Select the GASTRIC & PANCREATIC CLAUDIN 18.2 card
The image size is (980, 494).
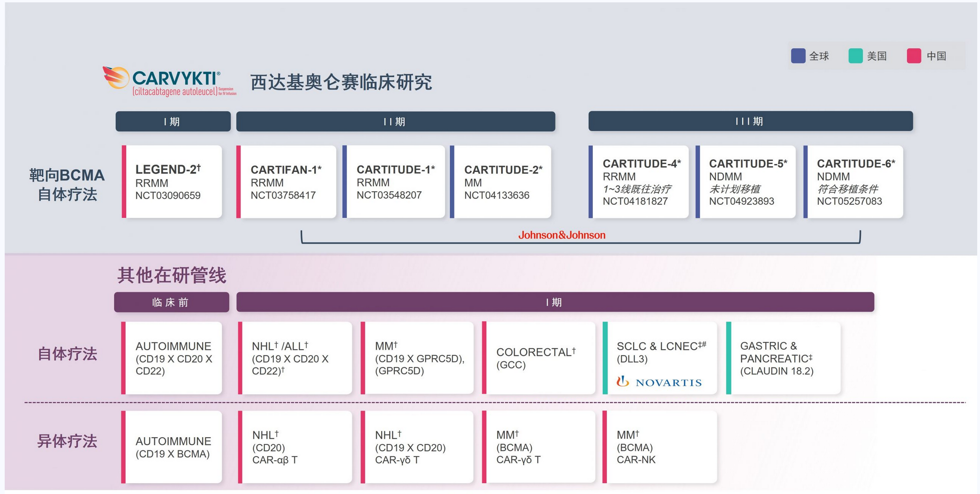pyautogui.click(x=784, y=358)
